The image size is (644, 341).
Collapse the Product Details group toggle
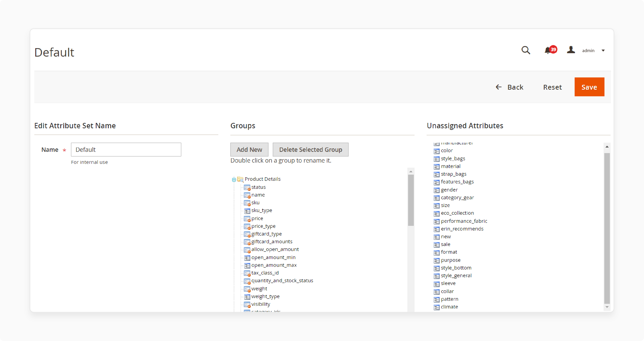tap(234, 179)
